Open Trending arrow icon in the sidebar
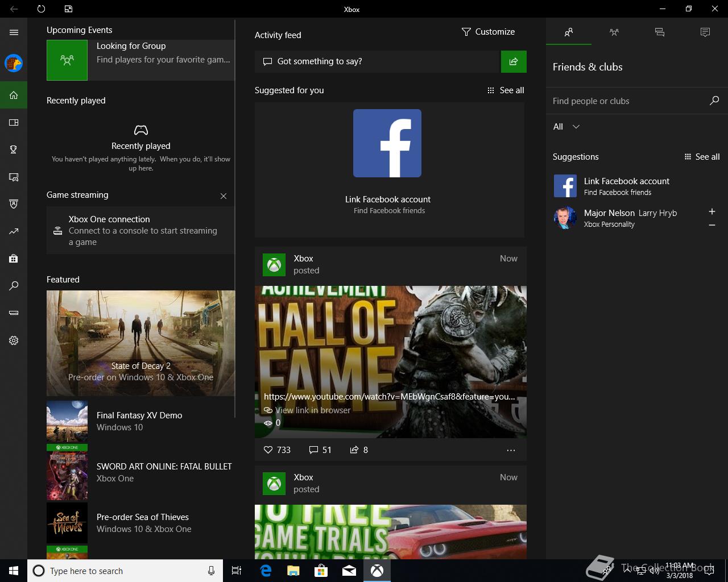The image size is (728, 582). 14,231
